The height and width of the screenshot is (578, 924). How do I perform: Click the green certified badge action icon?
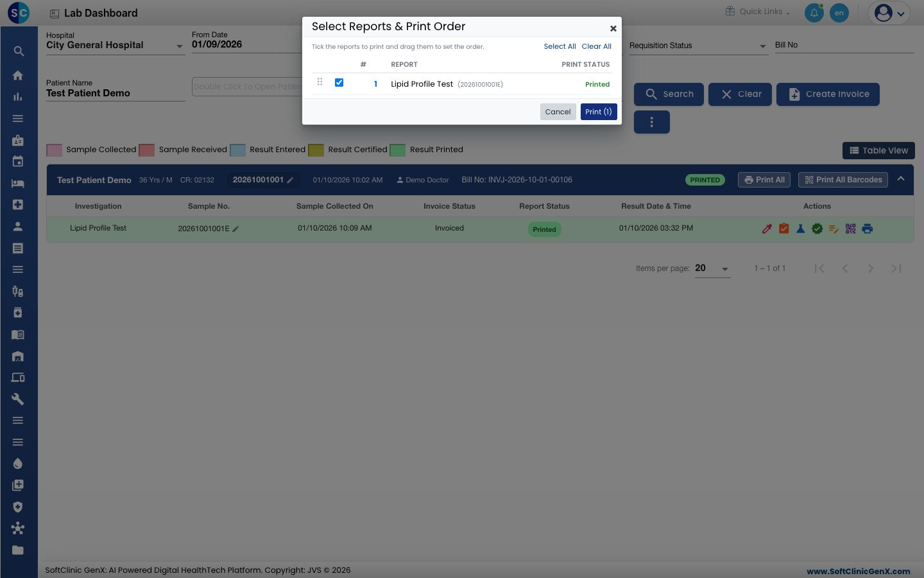pos(817,229)
